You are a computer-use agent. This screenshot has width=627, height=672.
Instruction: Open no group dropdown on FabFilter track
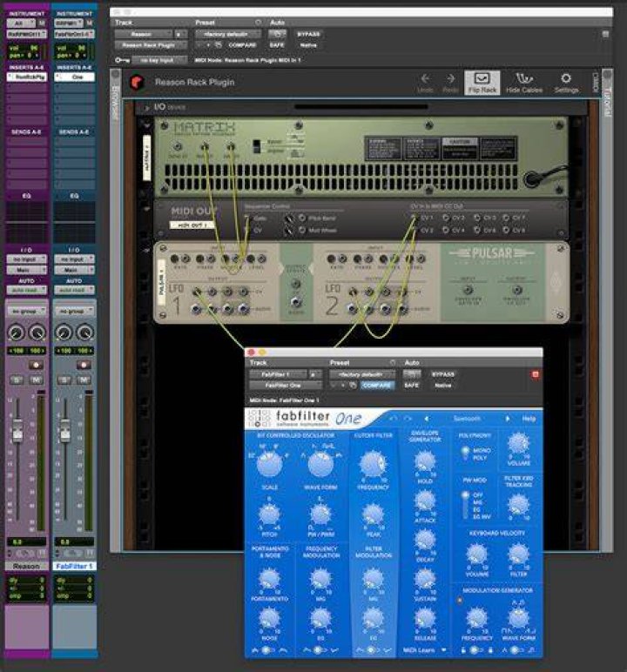pyautogui.click(x=74, y=311)
